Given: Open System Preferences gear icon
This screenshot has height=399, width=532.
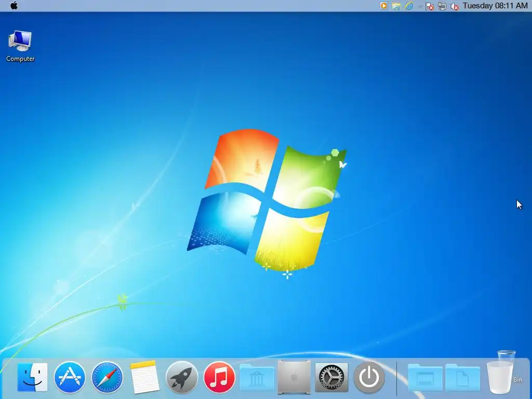Looking at the screenshot, I should pos(331,377).
